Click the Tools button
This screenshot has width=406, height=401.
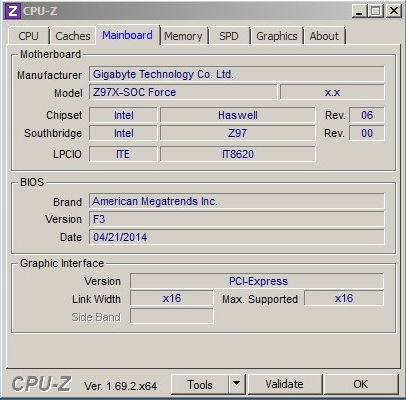pos(200,384)
